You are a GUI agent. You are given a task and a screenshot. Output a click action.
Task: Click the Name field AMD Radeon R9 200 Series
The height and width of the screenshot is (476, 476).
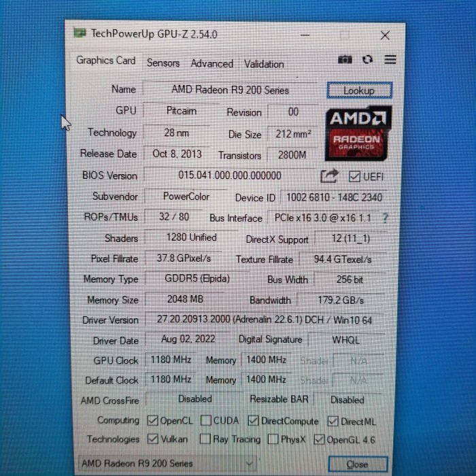point(230,90)
